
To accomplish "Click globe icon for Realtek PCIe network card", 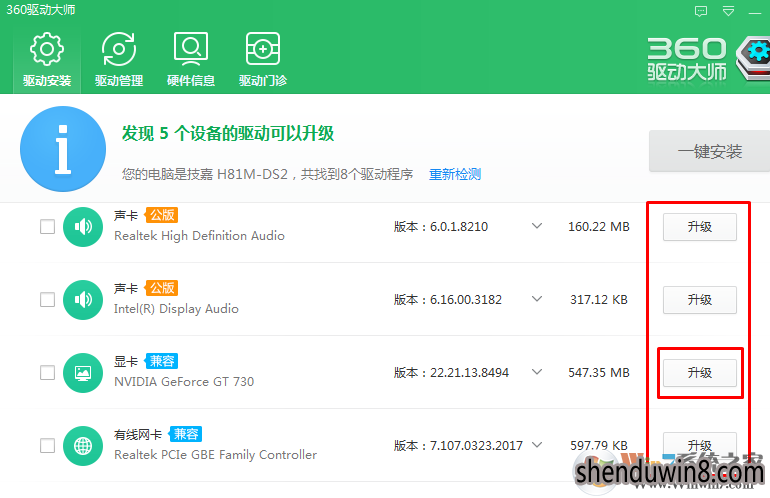I will click(x=83, y=445).
